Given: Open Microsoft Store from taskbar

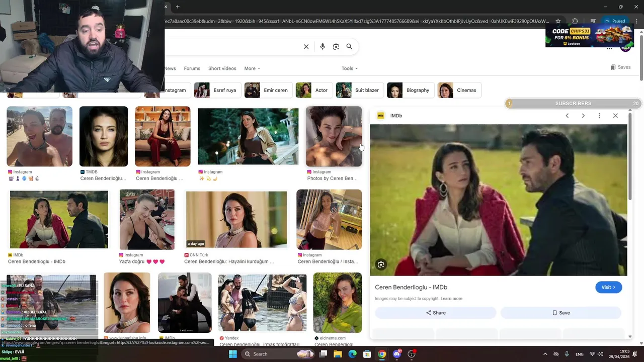Looking at the screenshot, I should pos(367,354).
